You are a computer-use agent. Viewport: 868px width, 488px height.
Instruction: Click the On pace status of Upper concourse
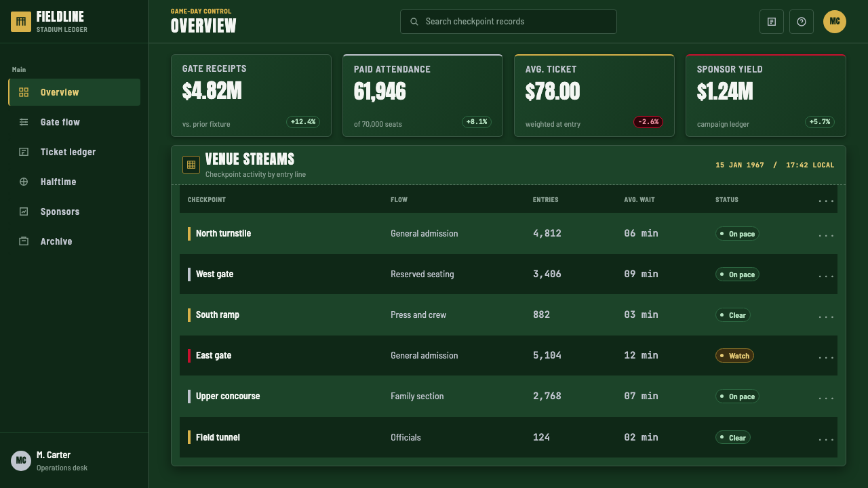(737, 396)
